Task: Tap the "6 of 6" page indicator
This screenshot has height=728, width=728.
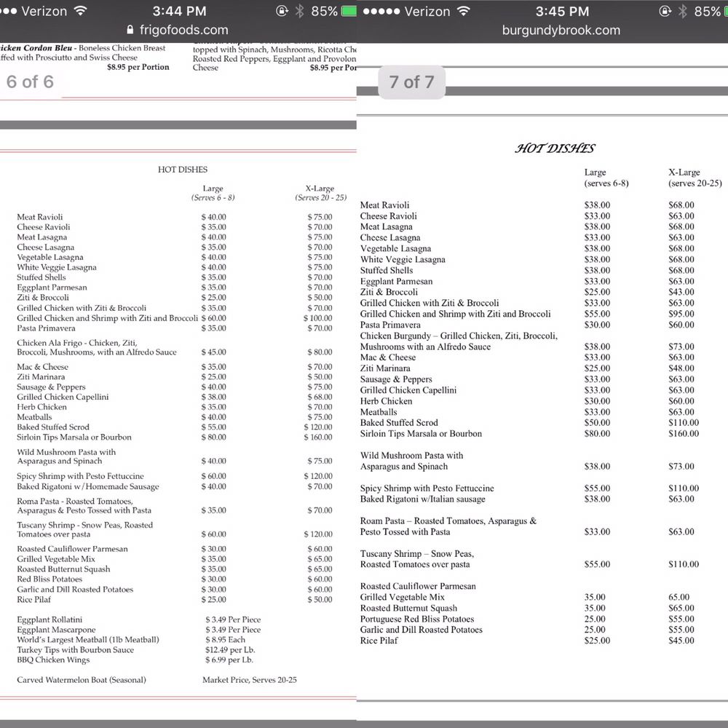Action: tap(30, 82)
